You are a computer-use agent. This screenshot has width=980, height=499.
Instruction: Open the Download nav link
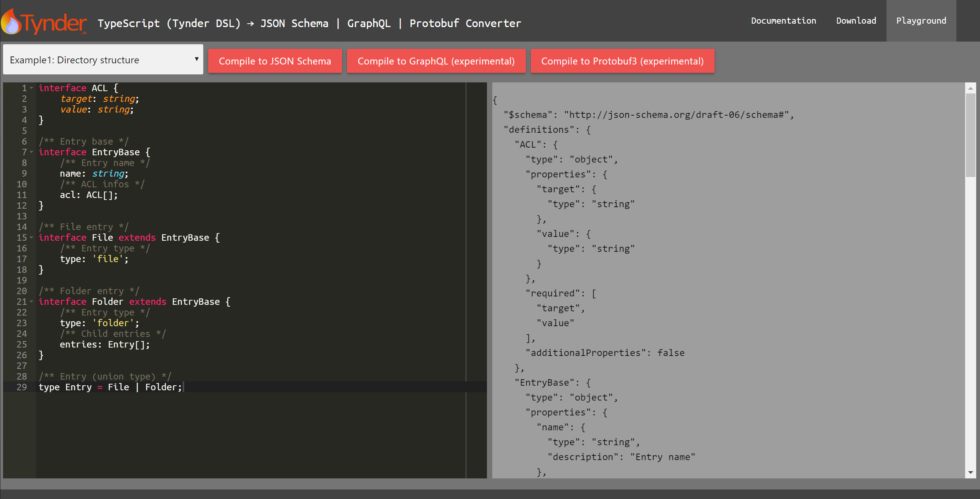tap(856, 21)
